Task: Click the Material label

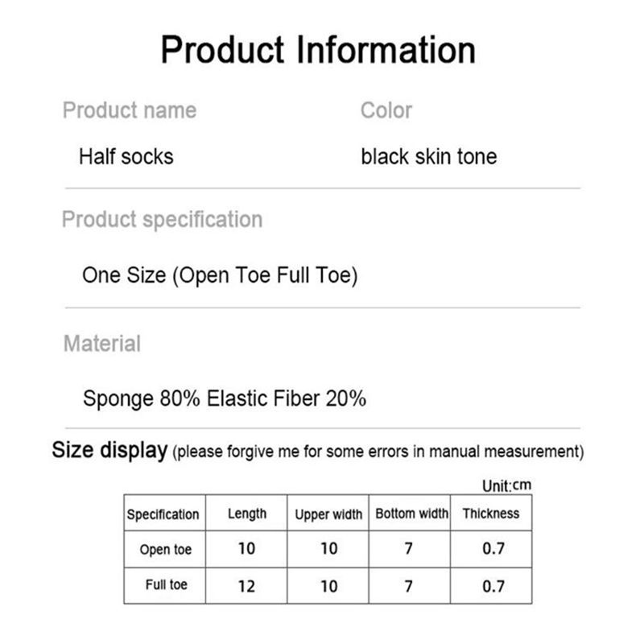Action: [101, 344]
